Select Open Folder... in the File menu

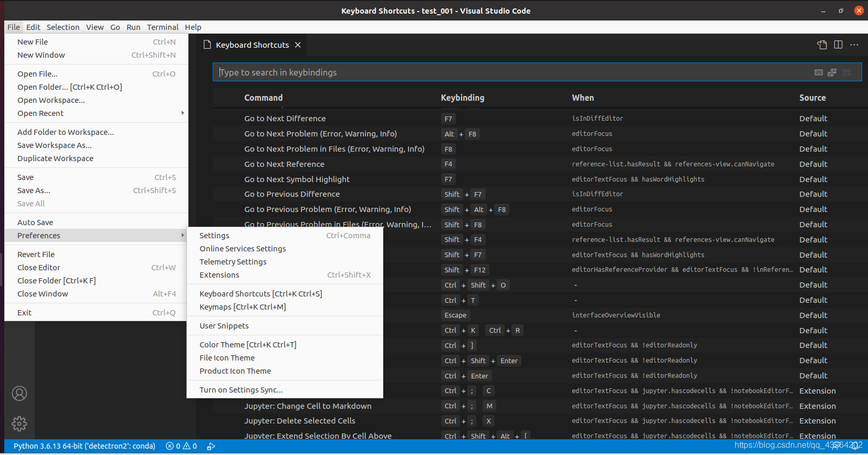(x=96, y=87)
